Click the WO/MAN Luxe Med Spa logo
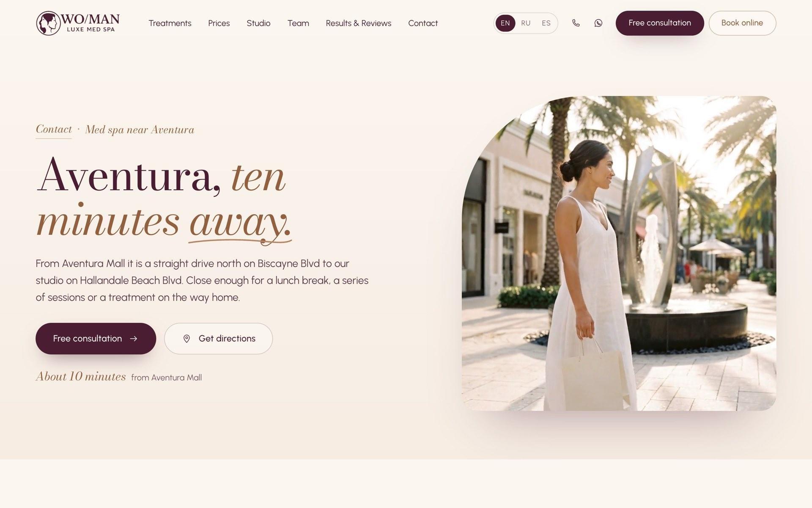This screenshot has height=508, width=812. (x=78, y=23)
